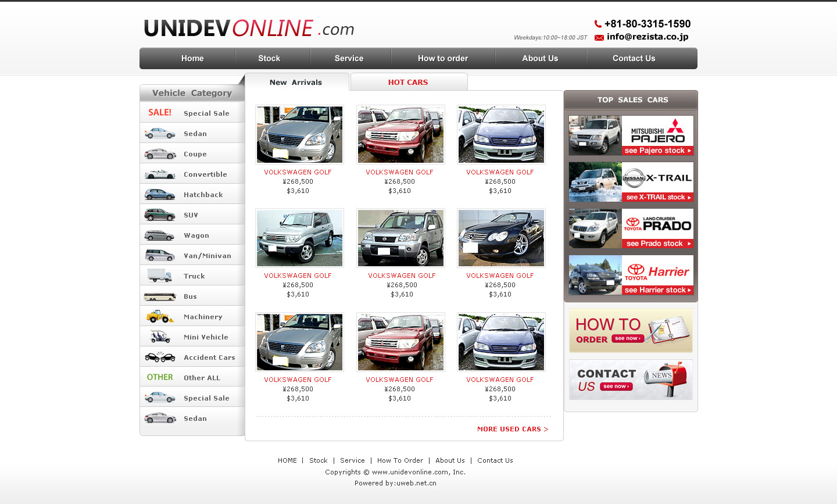Viewport: 837px width, 504px height.
Task: Click Contact Us in the footer
Action: click(495, 460)
